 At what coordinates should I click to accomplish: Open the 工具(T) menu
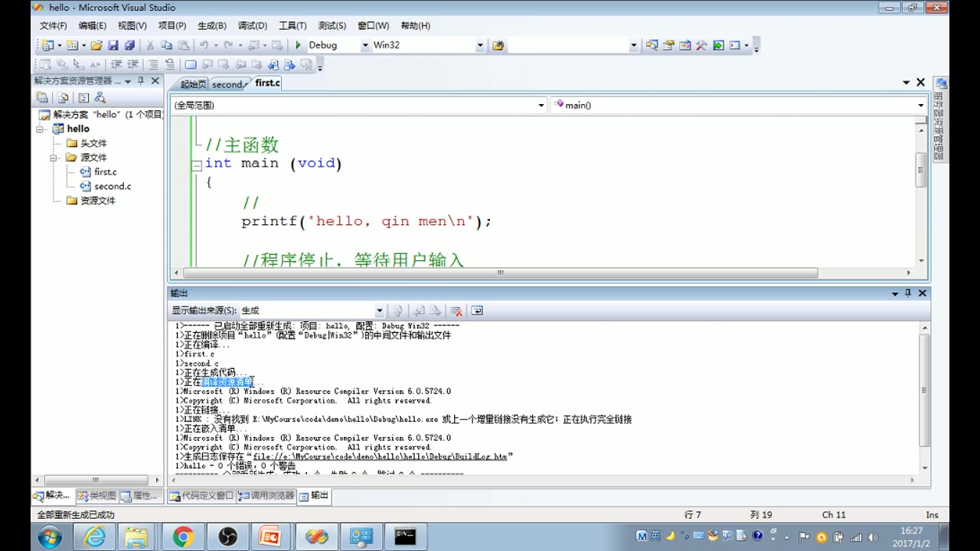(x=292, y=25)
